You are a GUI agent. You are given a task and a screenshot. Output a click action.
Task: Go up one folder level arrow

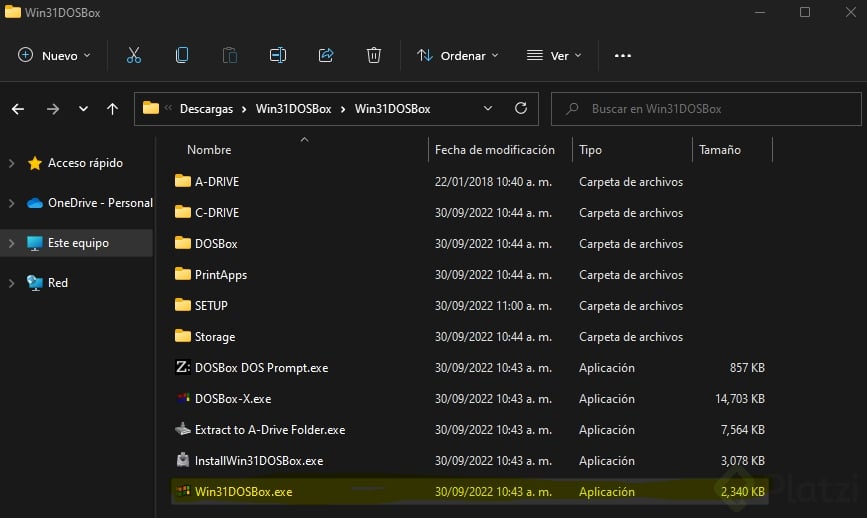tap(112, 109)
